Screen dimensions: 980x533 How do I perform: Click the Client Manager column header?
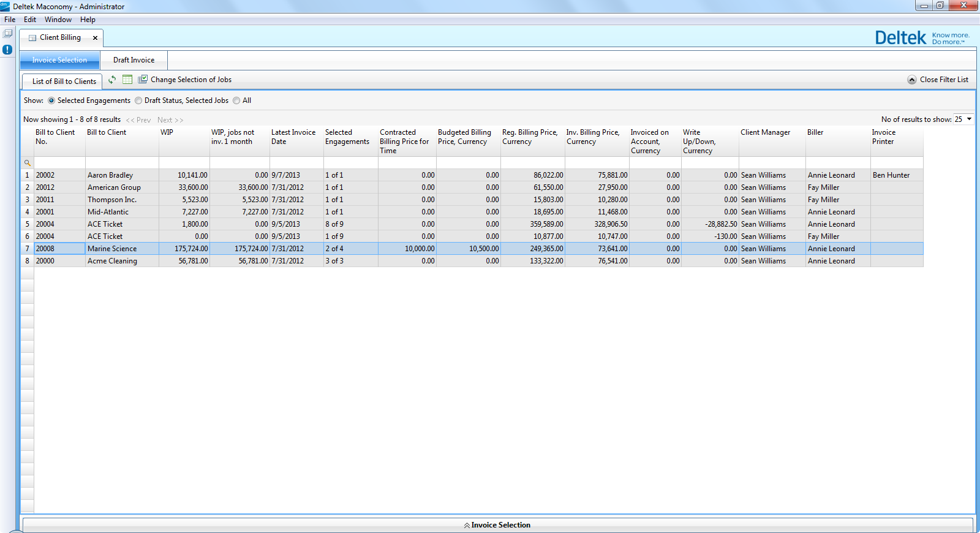[772, 142]
